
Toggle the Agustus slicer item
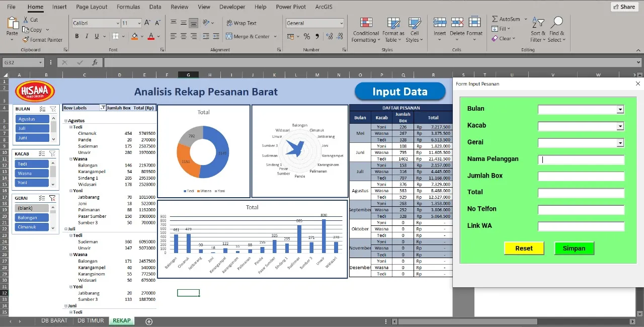click(x=32, y=119)
